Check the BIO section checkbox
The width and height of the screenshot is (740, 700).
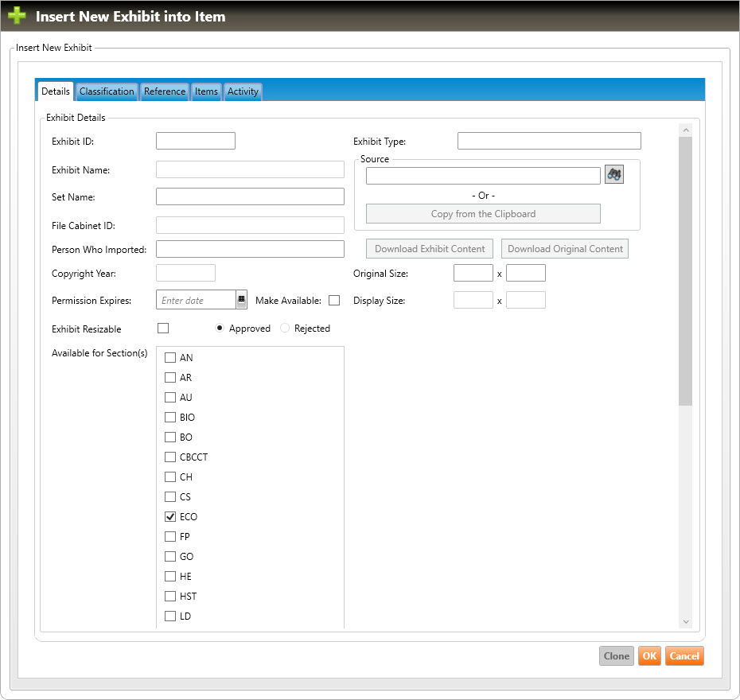point(170,417)
